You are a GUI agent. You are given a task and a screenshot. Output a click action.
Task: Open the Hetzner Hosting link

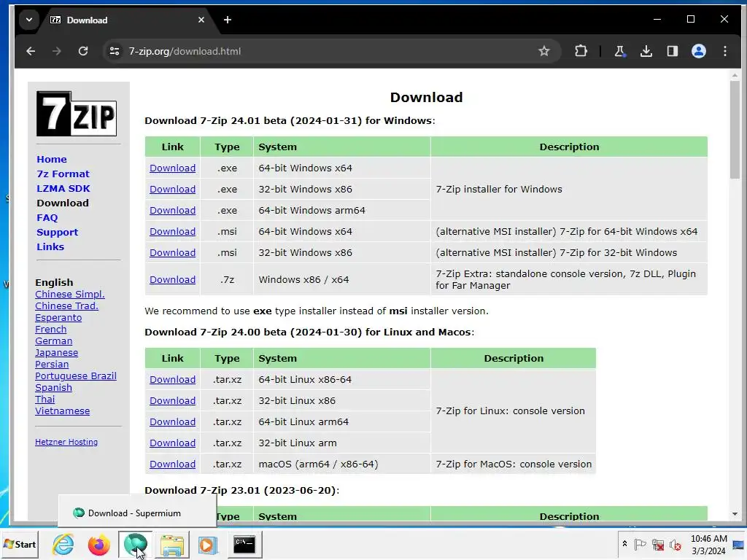click(x=66, y=442)
